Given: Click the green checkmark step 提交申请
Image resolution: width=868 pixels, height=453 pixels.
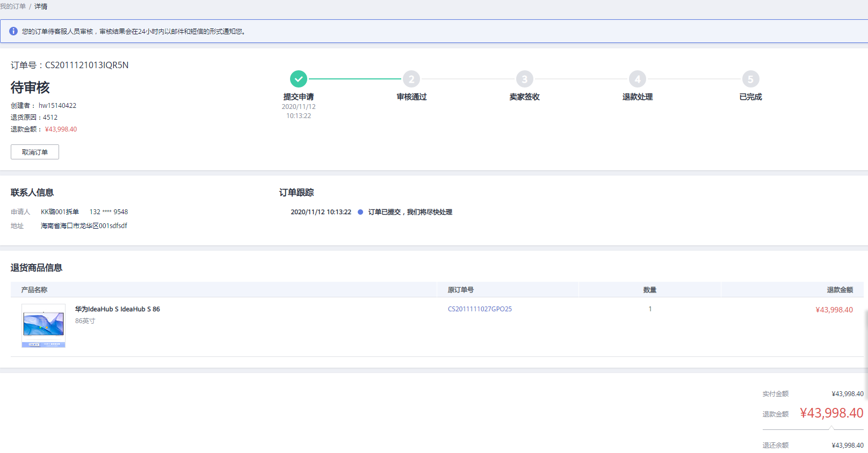Looking at the screenshot, I should [x=299, y=79].
